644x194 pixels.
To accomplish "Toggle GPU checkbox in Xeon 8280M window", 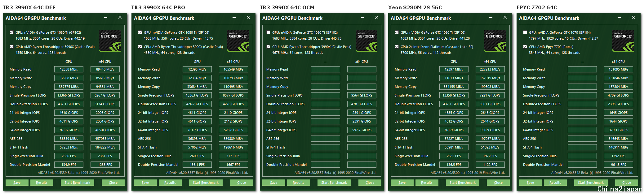I will coord(397,32).
